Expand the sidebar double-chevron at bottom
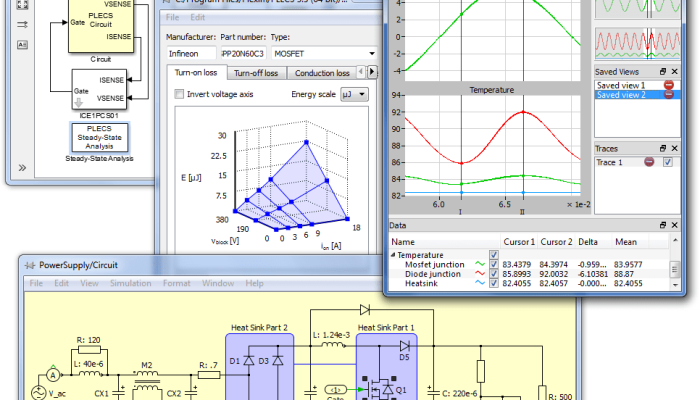Viewport: 700px width, 400px height. pyautogui.click(x=22, y=168)
